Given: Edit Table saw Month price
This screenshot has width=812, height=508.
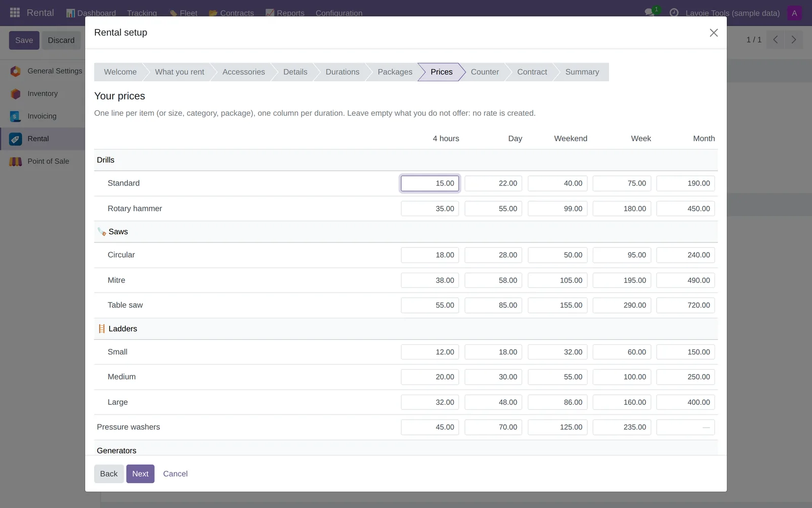Looking at the screenshot, I should (x=686, y=305).
